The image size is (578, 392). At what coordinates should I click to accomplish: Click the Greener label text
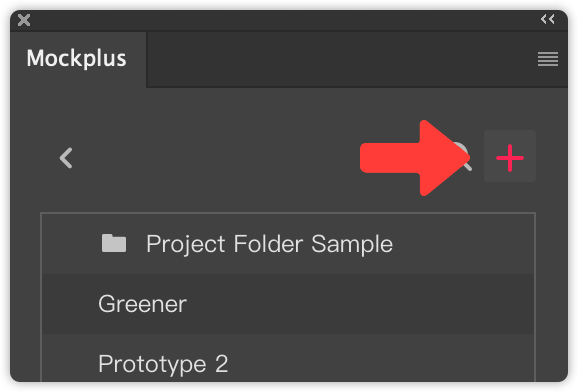tap(142, 304)
